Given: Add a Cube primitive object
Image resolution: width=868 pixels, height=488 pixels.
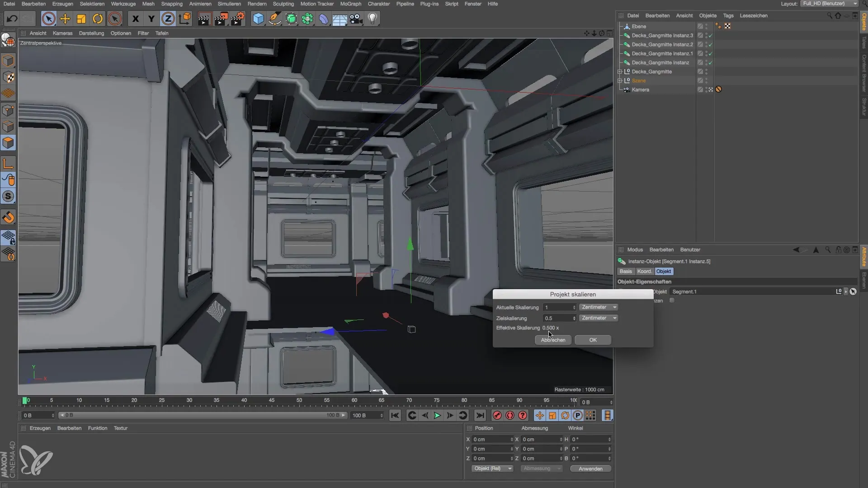Looking at the screenshot, I should tap(258, 19).
